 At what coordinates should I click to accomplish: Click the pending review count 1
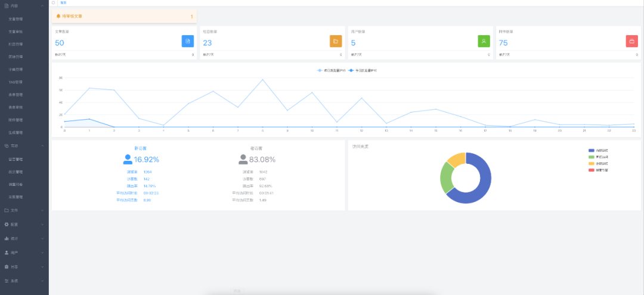tap(191, 17)
